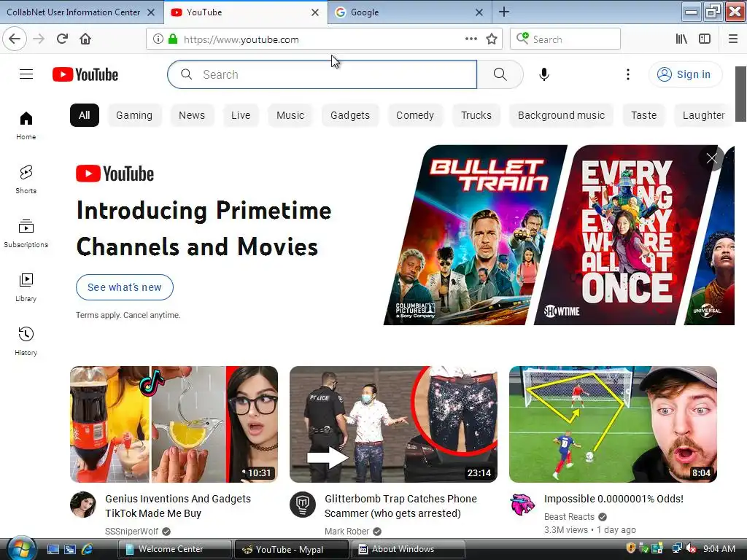Click the YouTube magnifier search button
747x560 pixels.
pos(500,74)
